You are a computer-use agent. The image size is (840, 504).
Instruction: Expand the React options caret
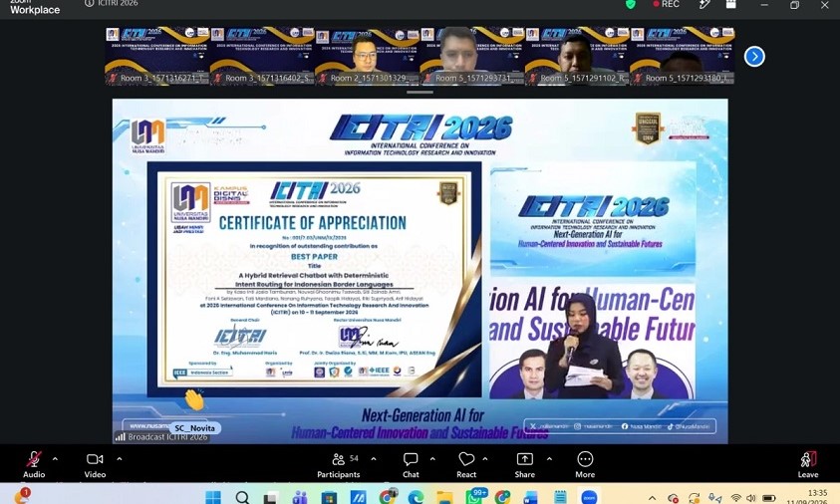tap(485, 459)
